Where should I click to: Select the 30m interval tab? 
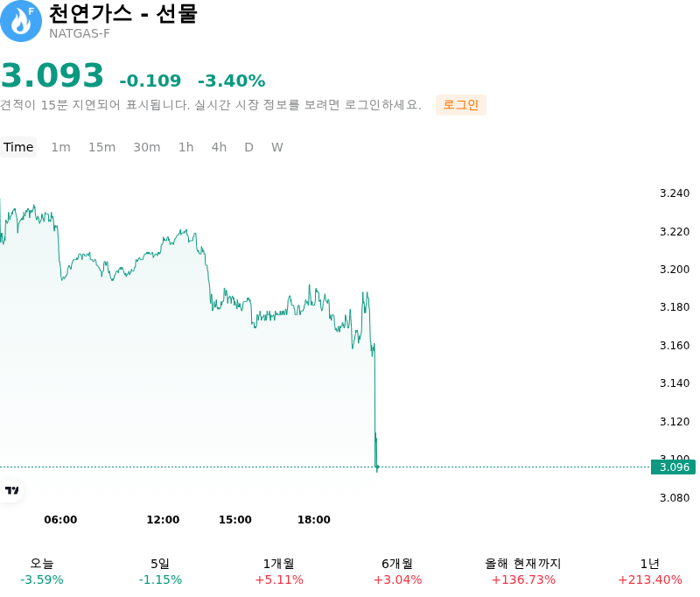tap(147, 147)
